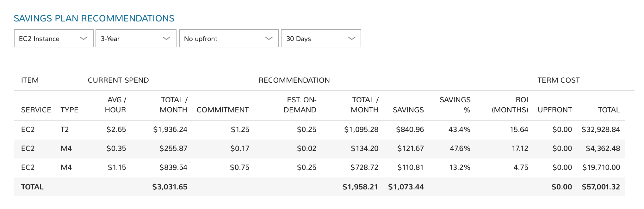The image size is (644, 209).
Task: Click the $1,936.24 monthly spend value
Action: [170, 129]
